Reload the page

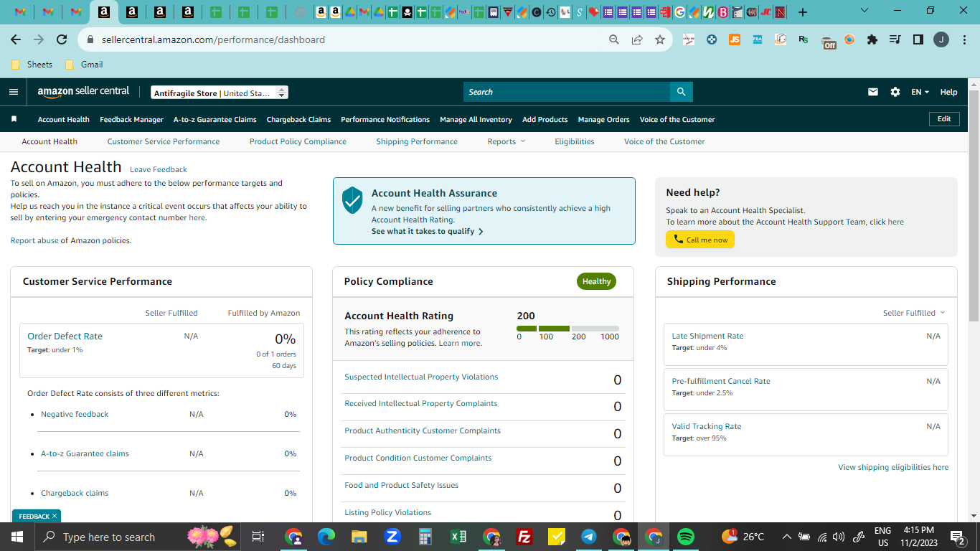click(62, 39)
